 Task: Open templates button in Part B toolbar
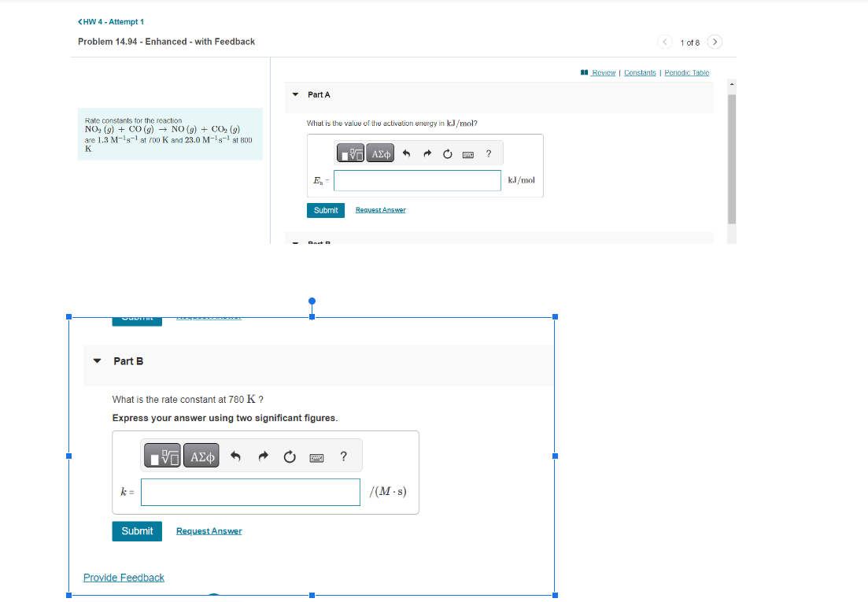coord(162,456)
